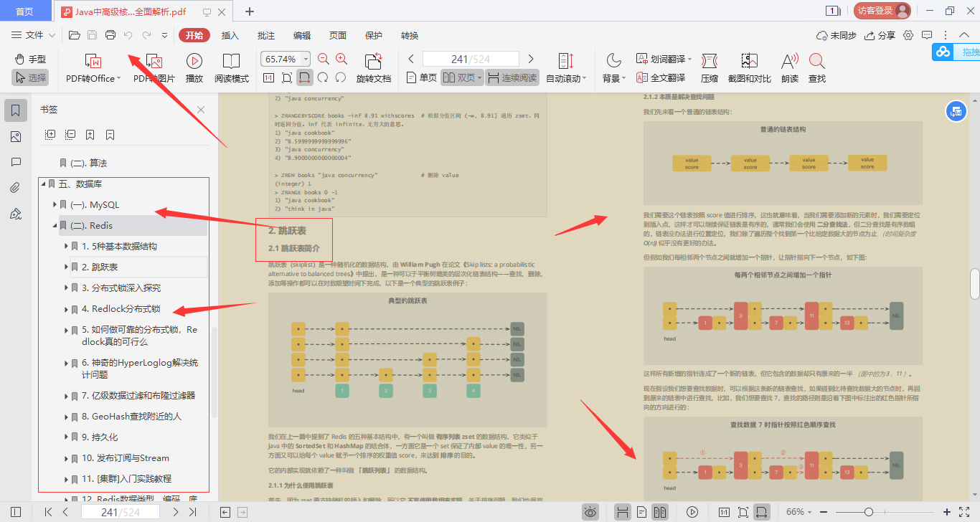Switch to 手型 hand tool

coord(30,59)
